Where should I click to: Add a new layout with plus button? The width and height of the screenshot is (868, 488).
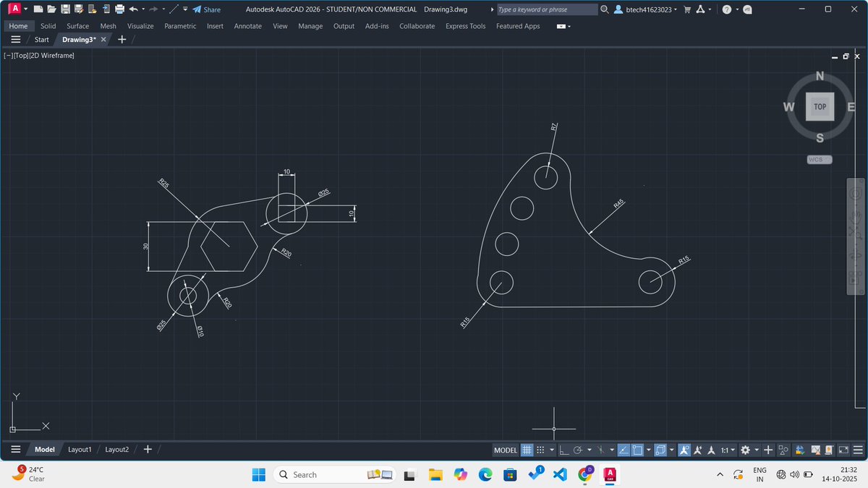pyautogui.click(x=148, y=450)
